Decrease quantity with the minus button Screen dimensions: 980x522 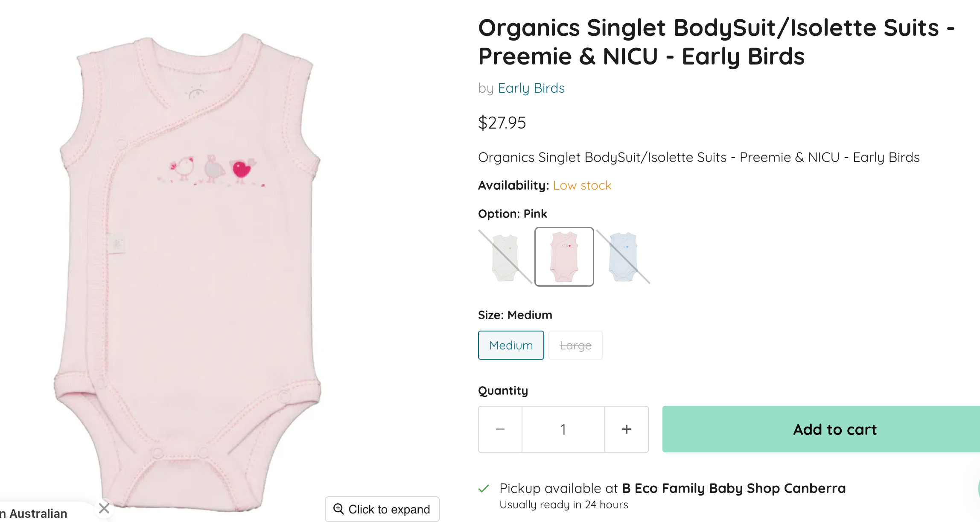point(500,429)
